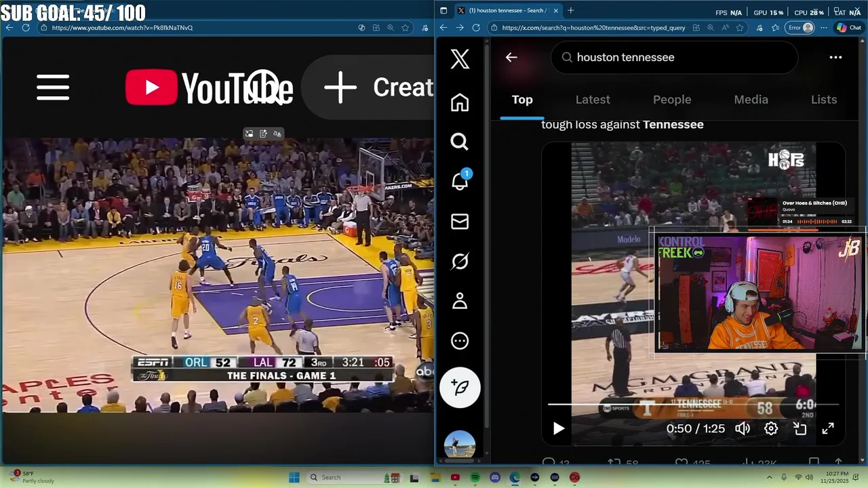Open Edge settings and more menu
The width and height of the screenshot is (868, 488).
point(824,28)
